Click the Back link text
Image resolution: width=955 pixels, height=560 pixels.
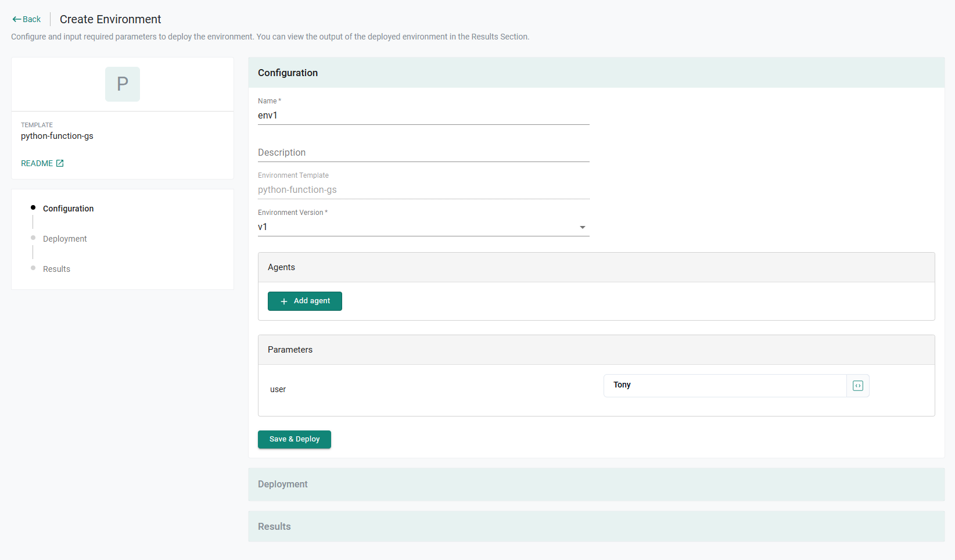pos(32,19)
